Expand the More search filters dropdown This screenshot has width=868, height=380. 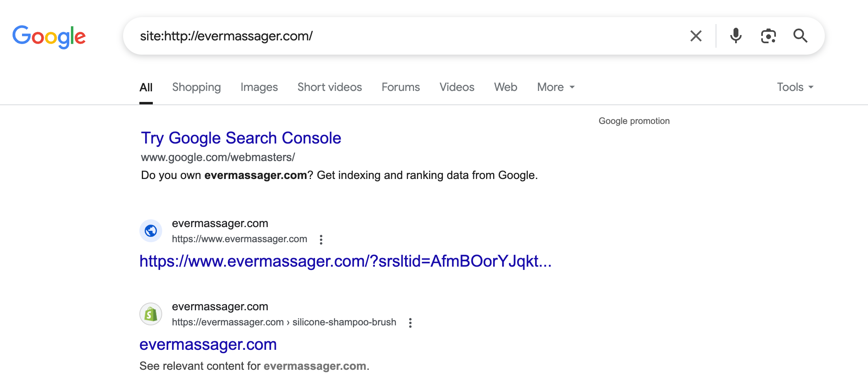coord(556,87)
